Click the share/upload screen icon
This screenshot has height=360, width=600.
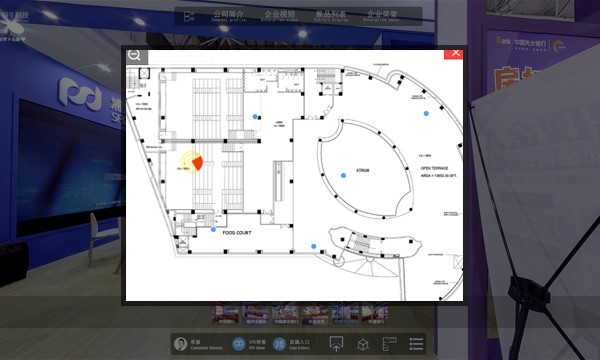[336, 344]
